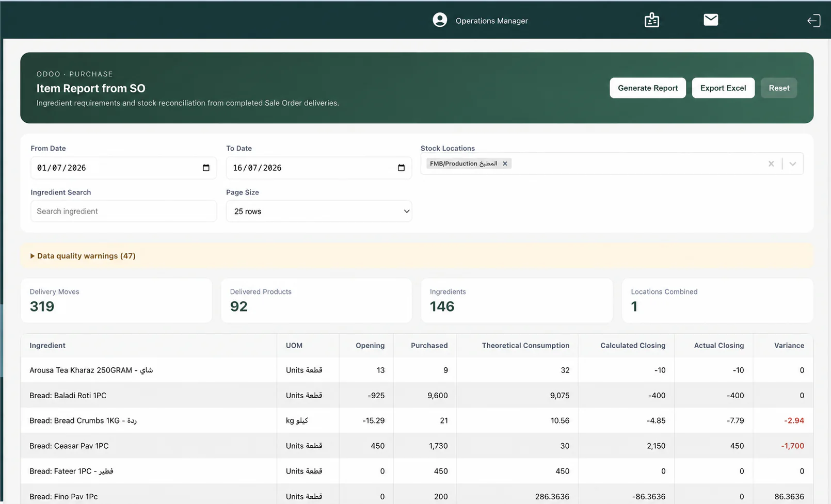Click the logout icon in top bar
The width and height of the screenshot is (831, 504).
(813, 21)
